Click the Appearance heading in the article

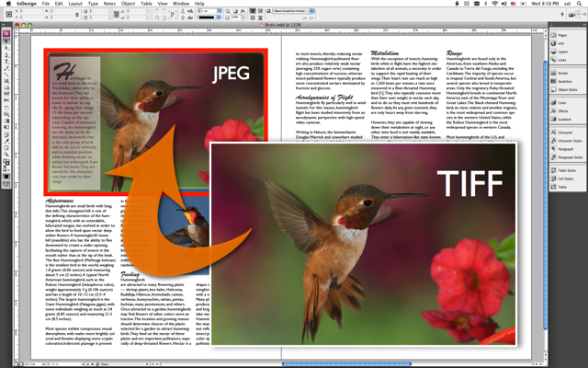tap(59, 201)
